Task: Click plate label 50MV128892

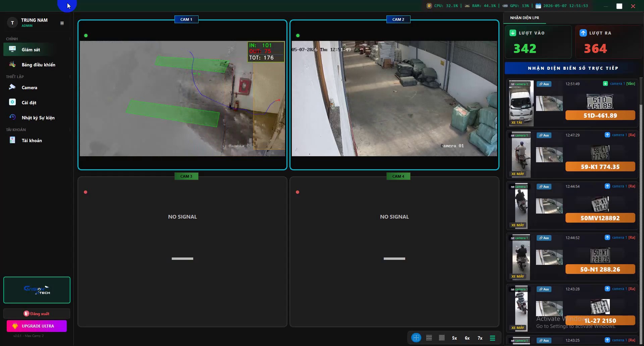Action: [x=600, y=218]
